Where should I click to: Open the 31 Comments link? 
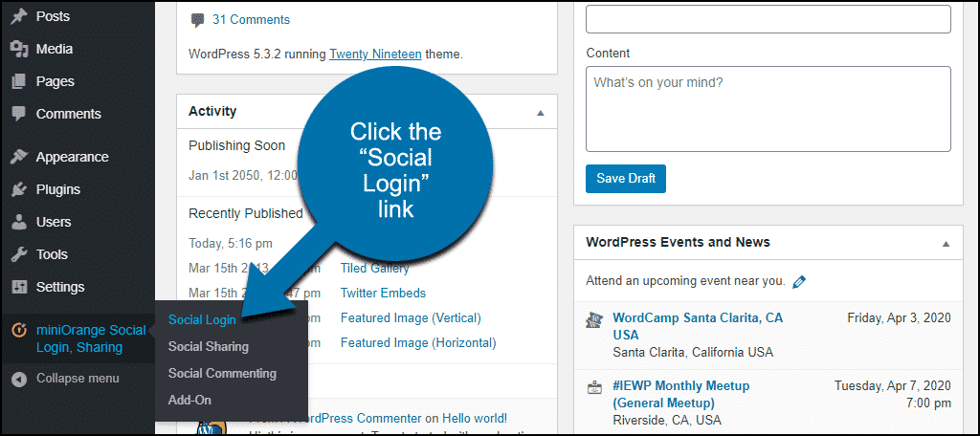(x=252, y=20)
